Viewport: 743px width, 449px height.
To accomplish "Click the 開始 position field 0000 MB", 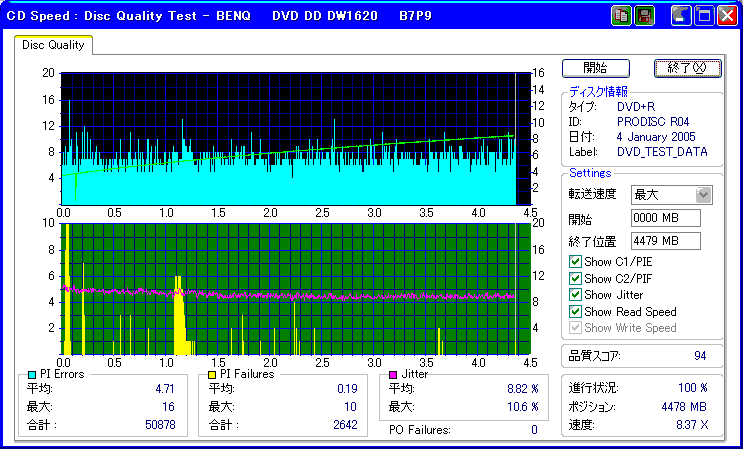I will point(666,218).
